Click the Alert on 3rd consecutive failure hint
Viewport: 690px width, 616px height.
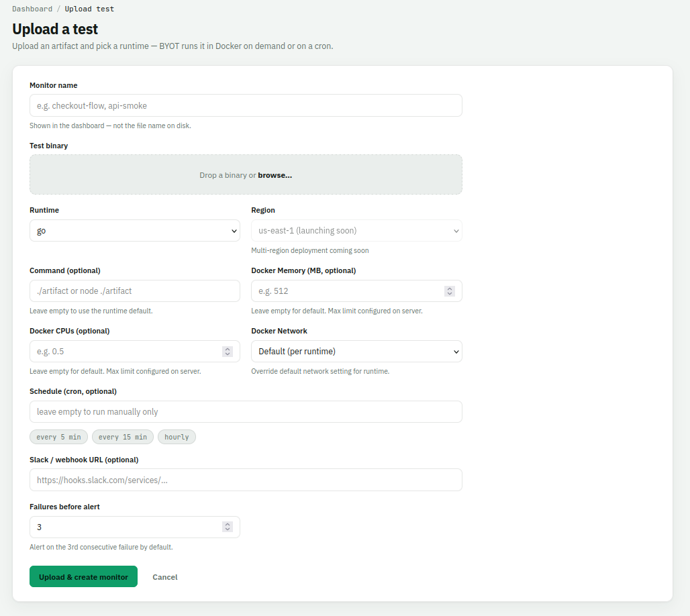tap(101, 547)
